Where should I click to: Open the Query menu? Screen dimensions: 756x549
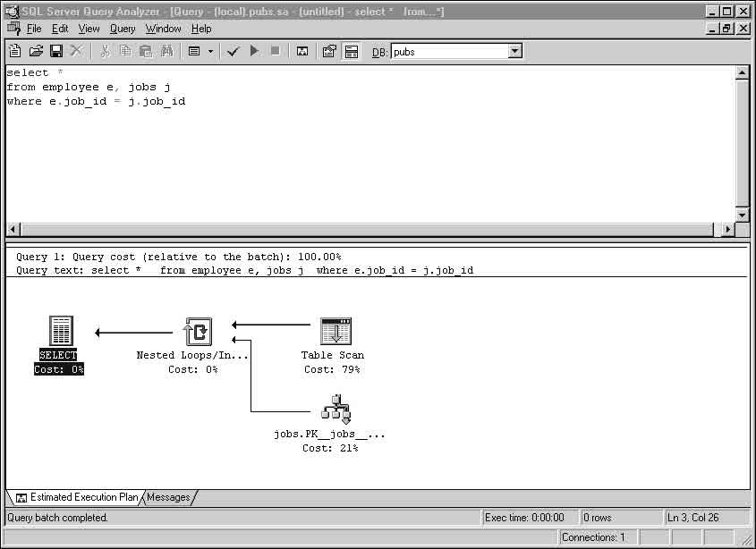click(123, 29)
